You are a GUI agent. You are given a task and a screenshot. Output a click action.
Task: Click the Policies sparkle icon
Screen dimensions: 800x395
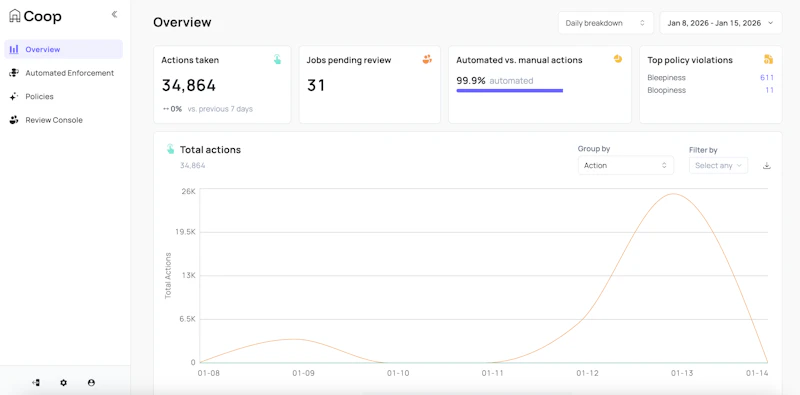14,96
